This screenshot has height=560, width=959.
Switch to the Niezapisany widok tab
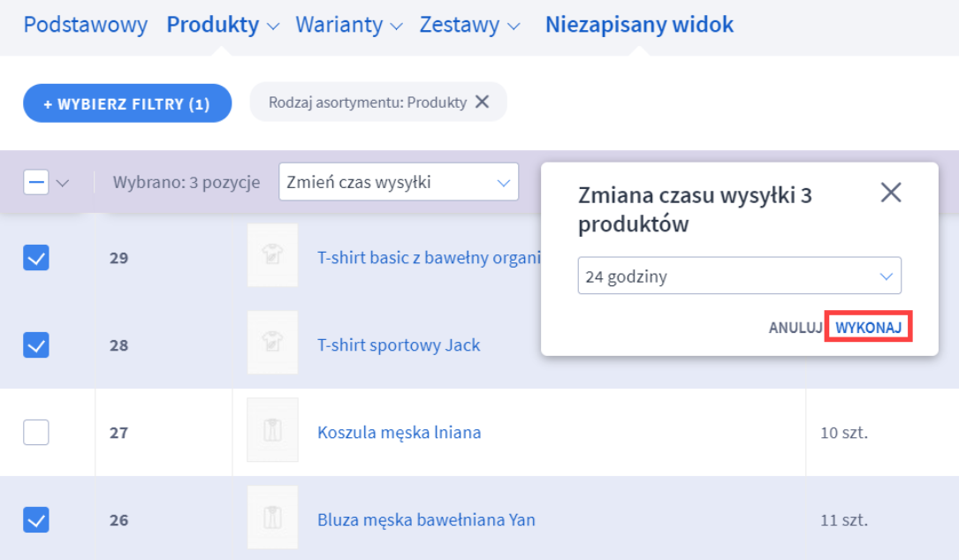[x=639, y=25]
